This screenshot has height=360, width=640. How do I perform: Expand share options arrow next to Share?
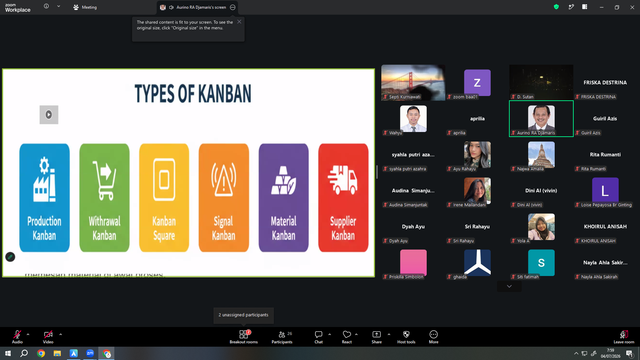(389, 334)
